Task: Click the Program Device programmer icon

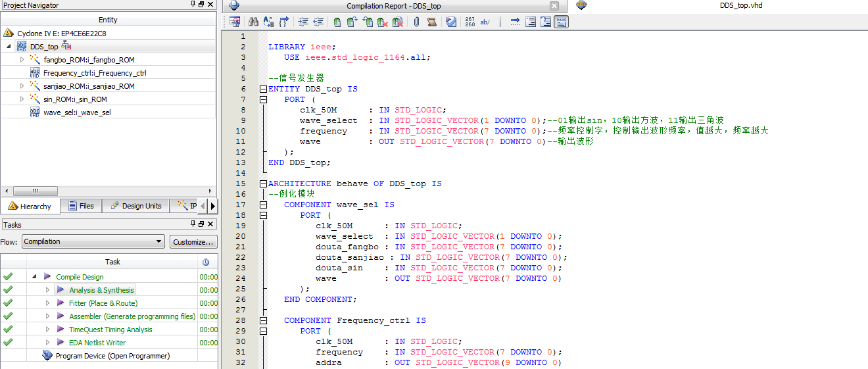Action: (x=47, y=356)
